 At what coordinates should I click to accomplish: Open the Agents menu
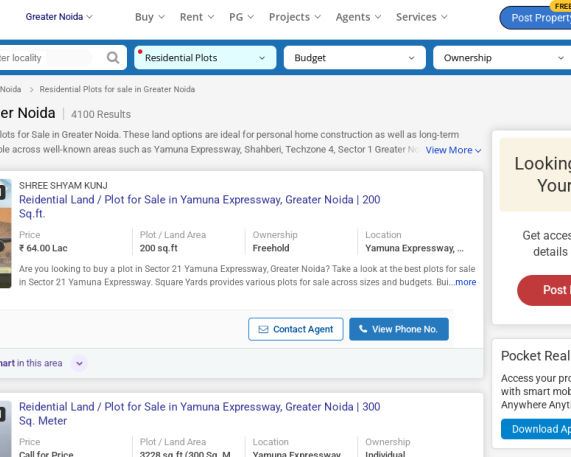pyautogui.click(x=358, y=17)
